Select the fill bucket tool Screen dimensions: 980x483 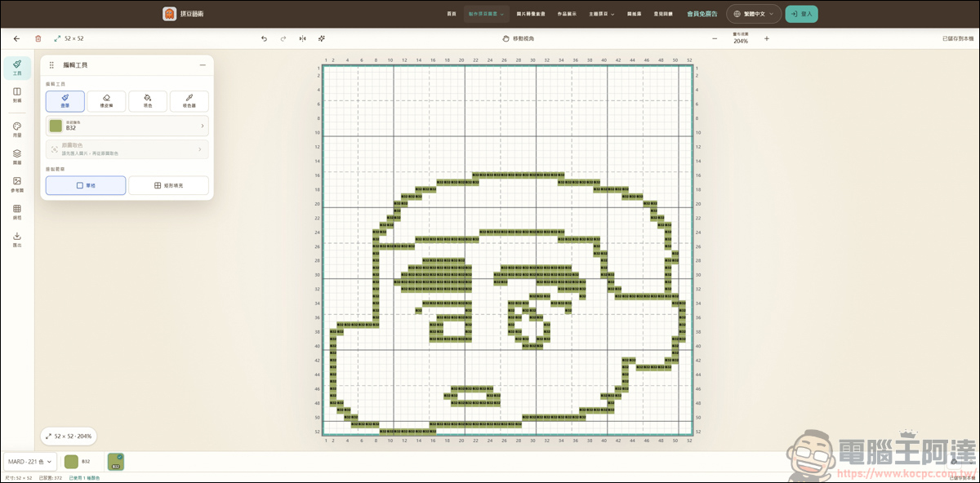148,101
